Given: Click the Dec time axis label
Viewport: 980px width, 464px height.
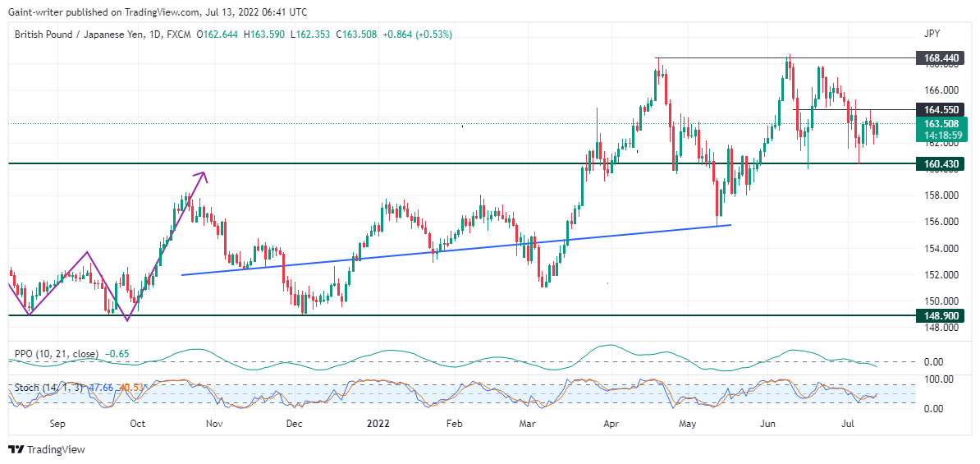Looking at the screenshot, I should point(294,424).
